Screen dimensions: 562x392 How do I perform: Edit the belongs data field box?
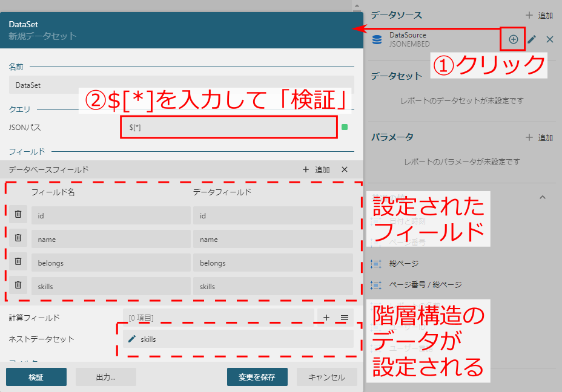[273, 263]
